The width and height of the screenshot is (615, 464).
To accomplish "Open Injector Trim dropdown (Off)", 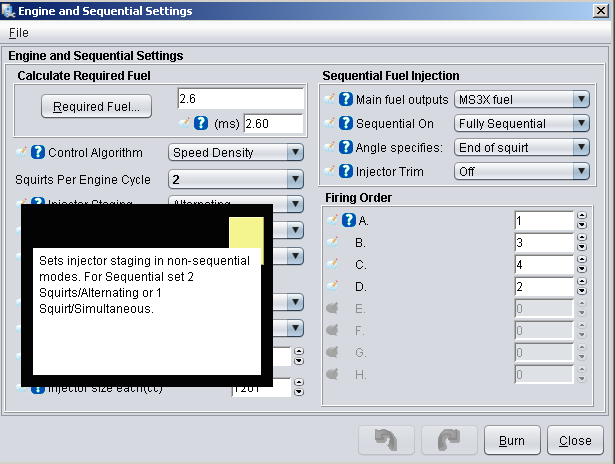I will [x=522, y=171].
